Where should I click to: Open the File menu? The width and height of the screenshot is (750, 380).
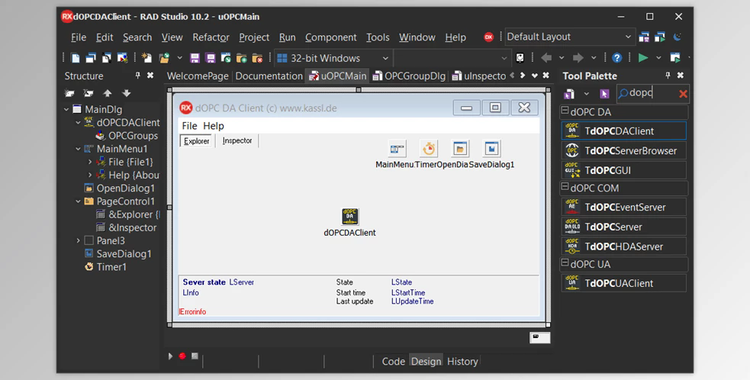pos(78,37)
